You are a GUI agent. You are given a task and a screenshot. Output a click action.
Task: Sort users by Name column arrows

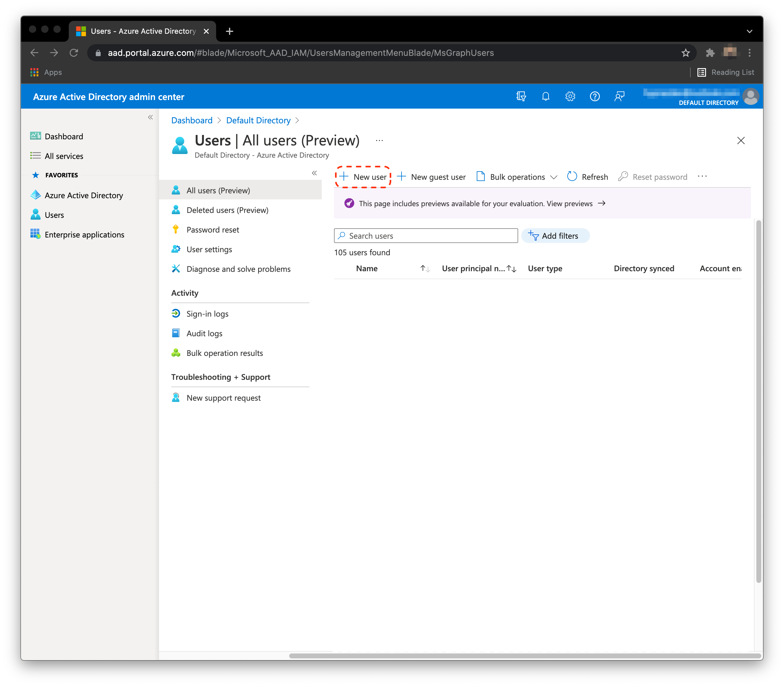click(425, 269)
